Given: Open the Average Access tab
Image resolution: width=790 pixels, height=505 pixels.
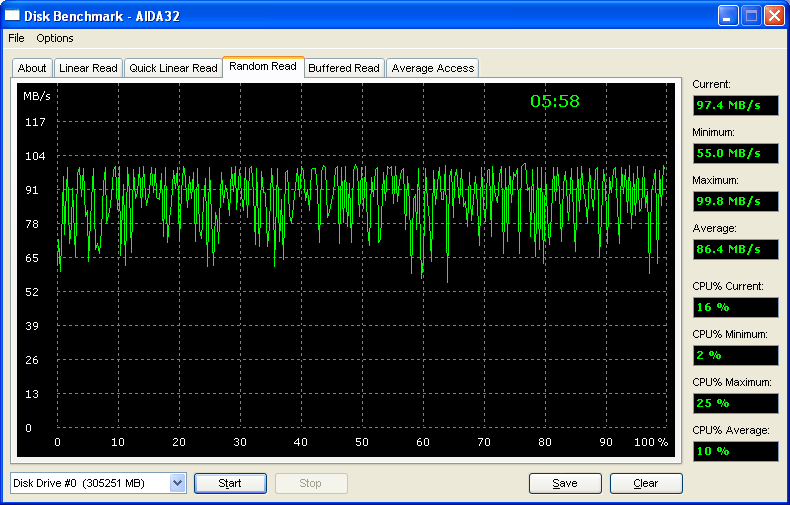Looking at the screenshot, I should pos(433,68).
